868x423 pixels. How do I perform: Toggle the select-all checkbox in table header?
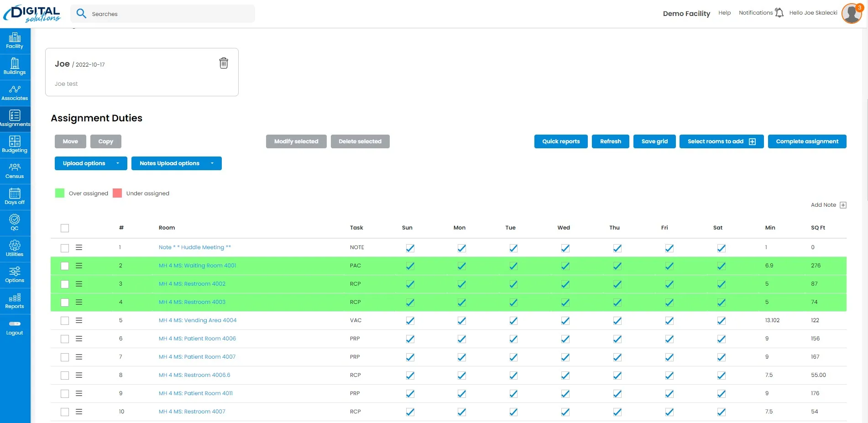click(x=65, y=228)
